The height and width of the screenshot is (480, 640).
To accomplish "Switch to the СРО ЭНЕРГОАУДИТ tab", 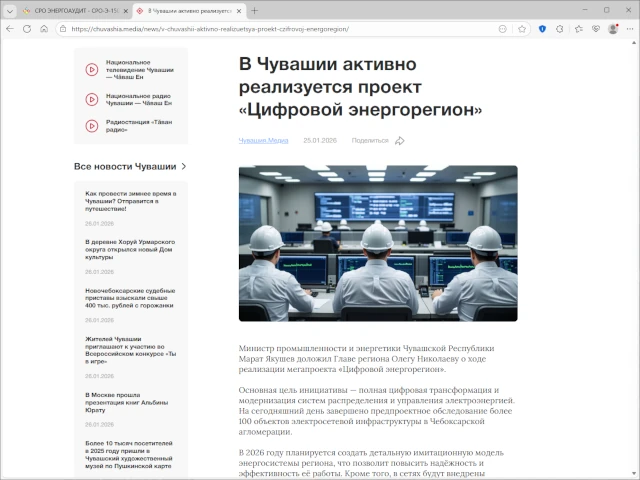I will (76, 11).
